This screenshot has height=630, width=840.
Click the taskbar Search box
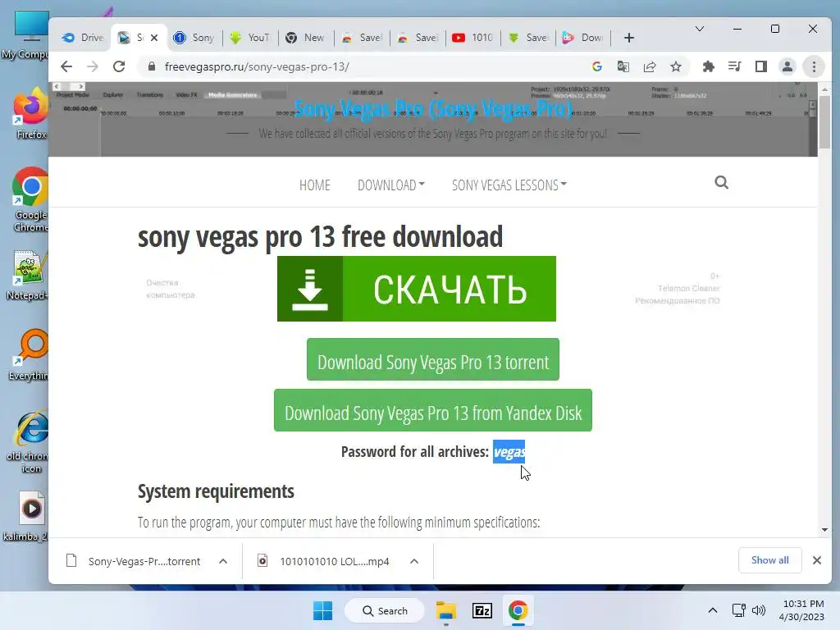[385, 610]
